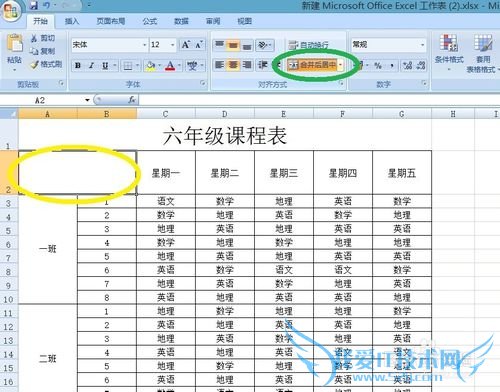
Task: Click the increase decimal icon
Action: tap(407, 65)
